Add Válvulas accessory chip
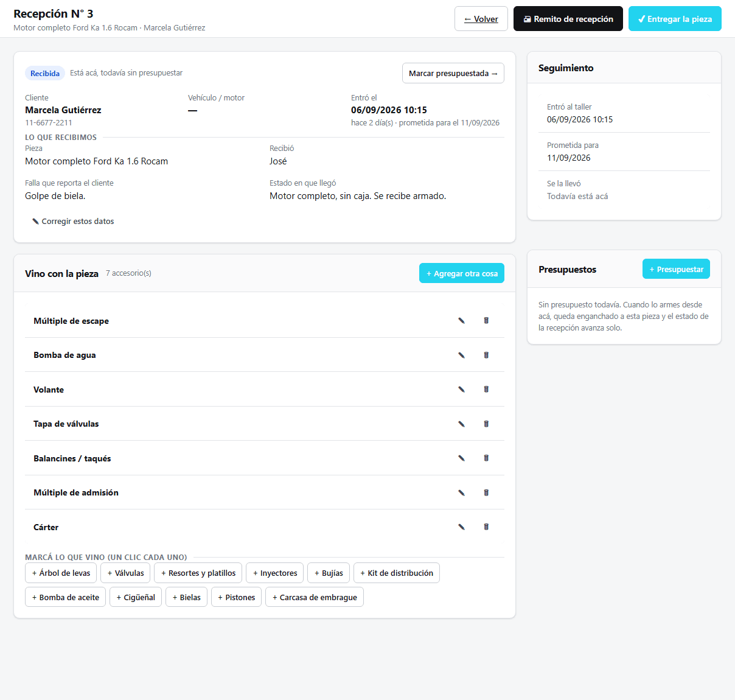This screenshot has width=735, height=700. [x=125, y=573]
